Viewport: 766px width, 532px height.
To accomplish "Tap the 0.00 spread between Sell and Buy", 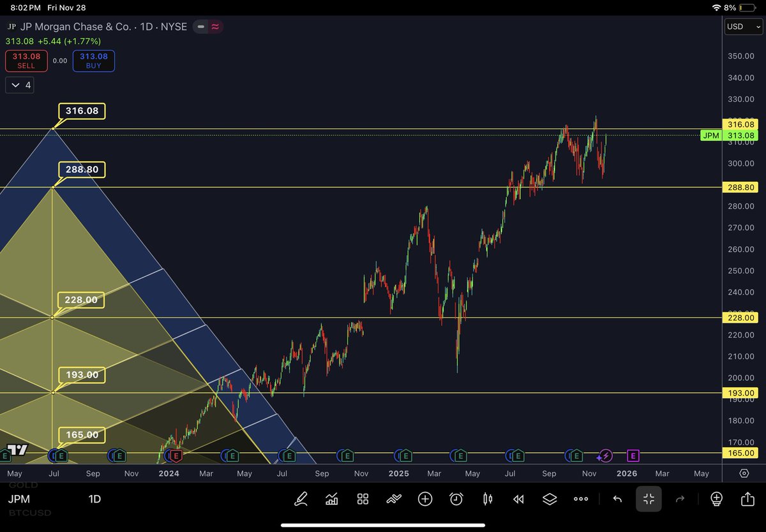I will point(60,61).
